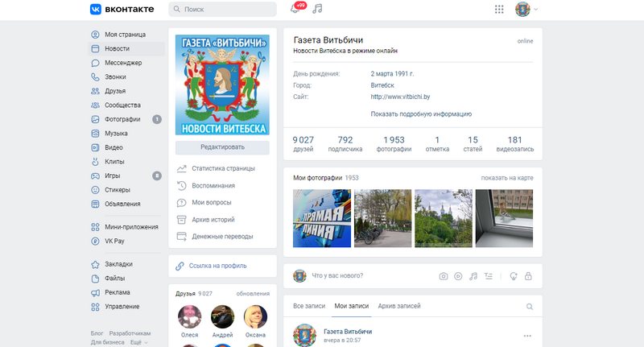Open friend Андрей avatar

coord(222,316)
